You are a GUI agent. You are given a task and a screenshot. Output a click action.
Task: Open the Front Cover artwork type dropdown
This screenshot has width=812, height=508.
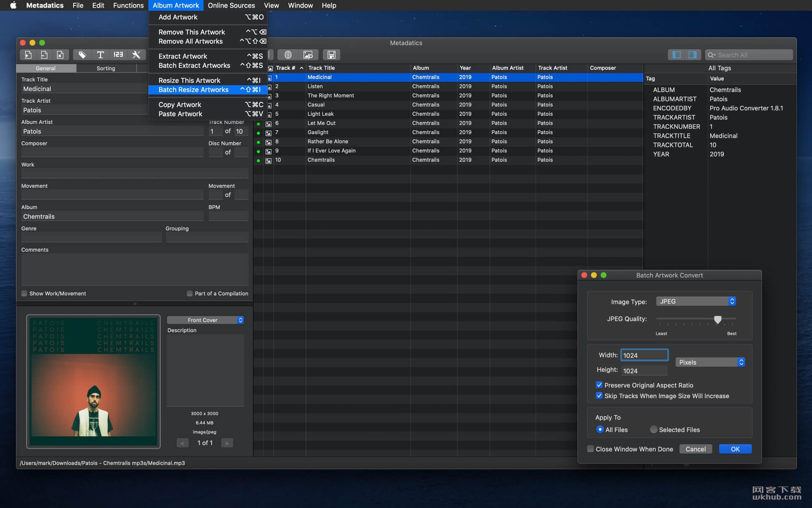coord(205,320)
